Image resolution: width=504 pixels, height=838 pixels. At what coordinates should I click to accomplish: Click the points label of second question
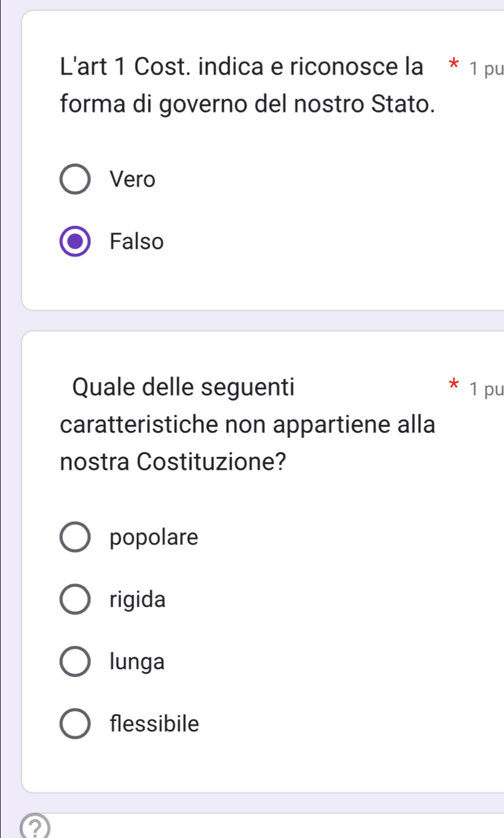(486, 390)
